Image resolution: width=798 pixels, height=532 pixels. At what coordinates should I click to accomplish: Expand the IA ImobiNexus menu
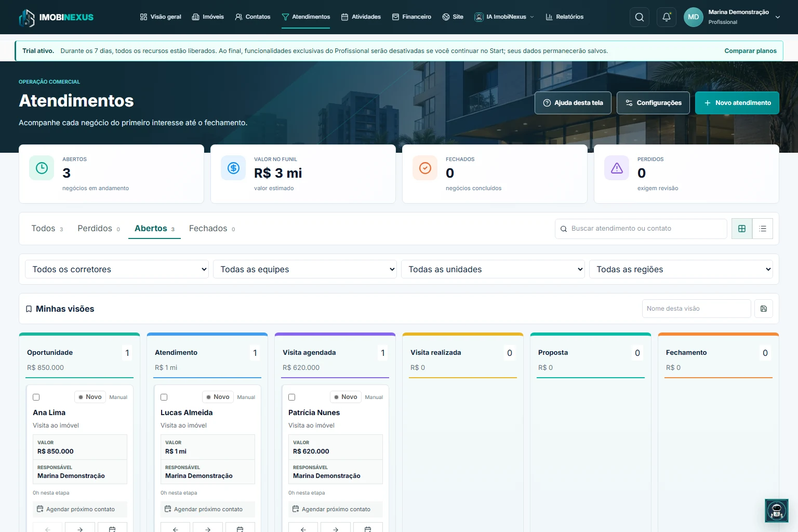504,17
